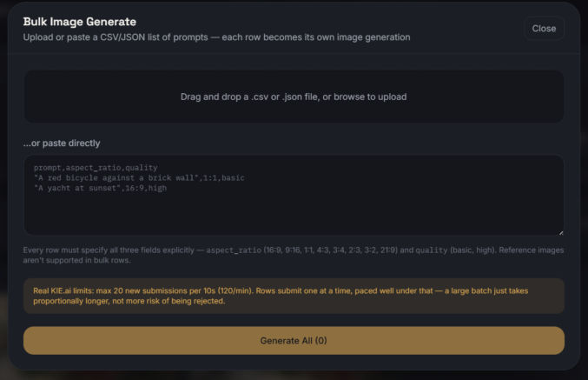The width and height of the screenshot is (588, 380).
Task: Click the Generate All (0) button
Action: click(x=294, y=341)
